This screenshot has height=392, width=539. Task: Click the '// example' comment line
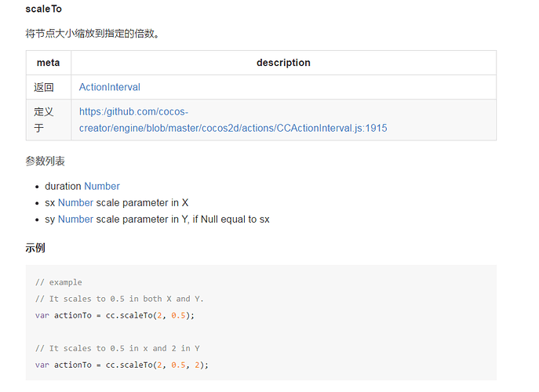coord(58,282)
